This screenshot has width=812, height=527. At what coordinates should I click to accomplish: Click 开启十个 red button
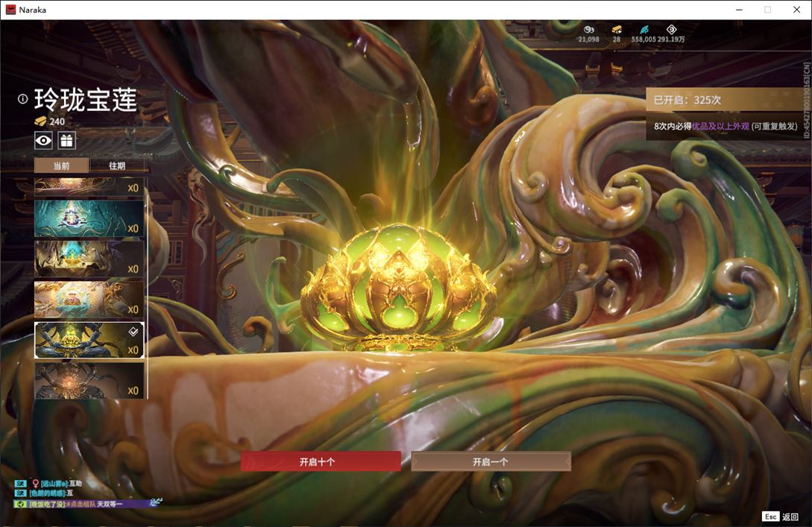click(x=321, y=461)
